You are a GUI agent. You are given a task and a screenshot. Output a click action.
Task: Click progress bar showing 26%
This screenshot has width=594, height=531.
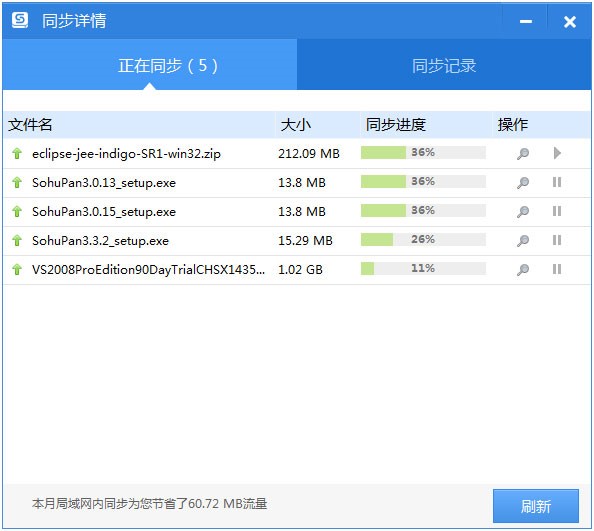click(423, 239)
